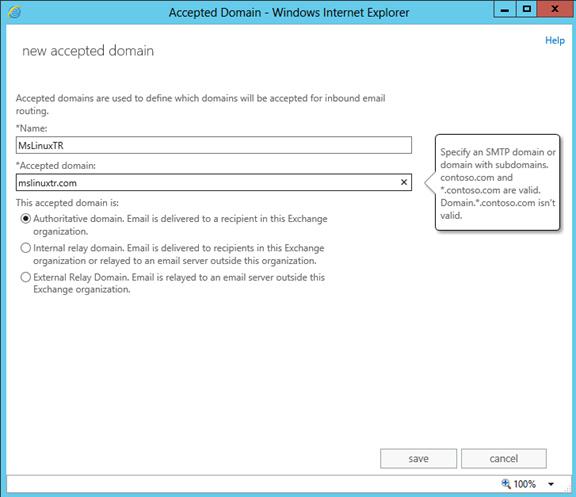
Task: Click the SMTP domain tooltip callout
Action: tap(497, 183)
